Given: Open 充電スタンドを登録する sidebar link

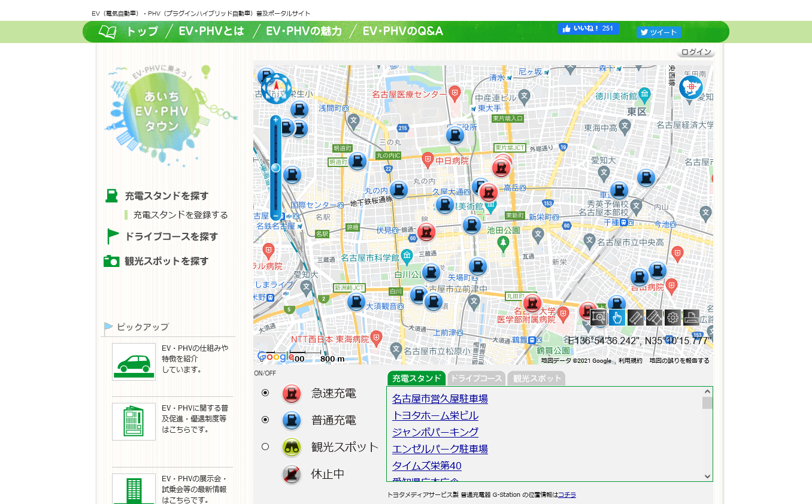Looking at the screenshot, I should point(181,215).
